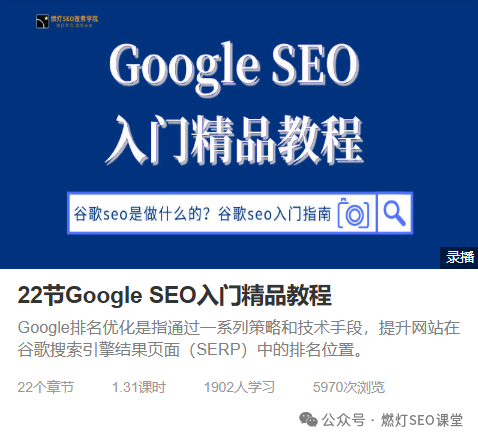Image resolution: width=478 pixels, height=439 pixels.
Task: Click the 录播 badge on the thumbnail
Action: coord(459,258)
